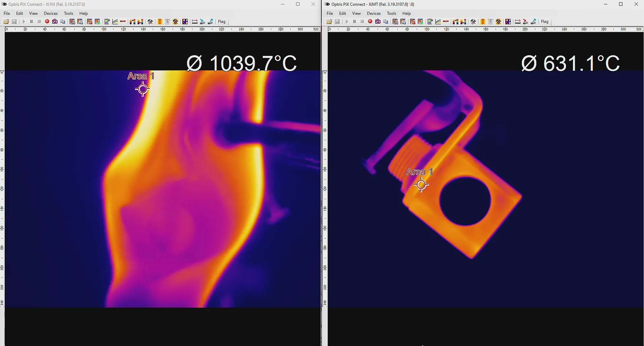Click the open folder icon in Xi1M toolbar
This screenshot has width=644, height=346.
point(6,22)
